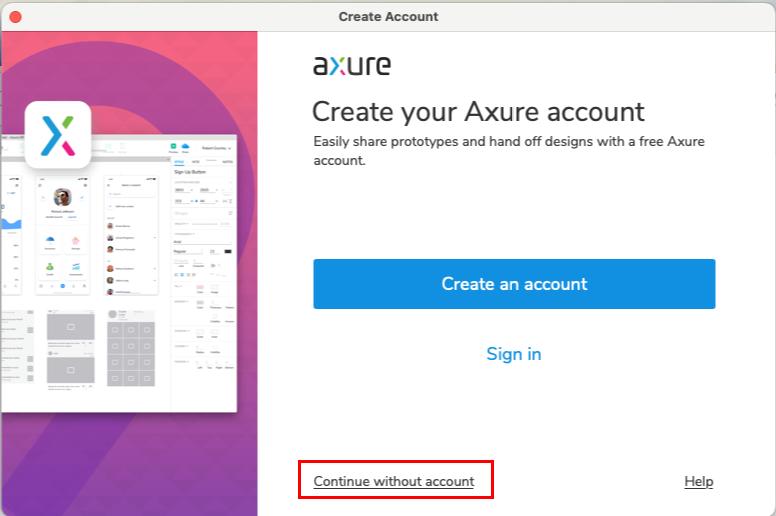The height and width of the screenshot is (516, 776).
Task: Select the Style tab in illustrated inspector
Action: point(179,161)
